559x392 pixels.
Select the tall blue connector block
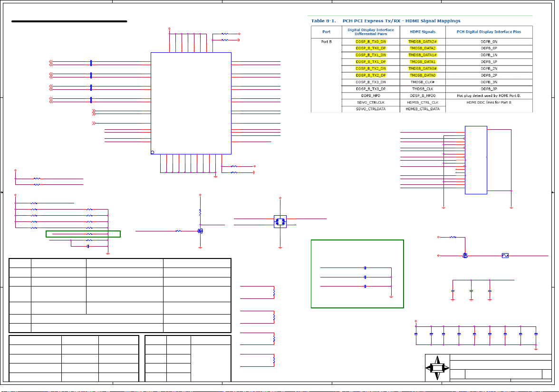(x=476, y=160)
